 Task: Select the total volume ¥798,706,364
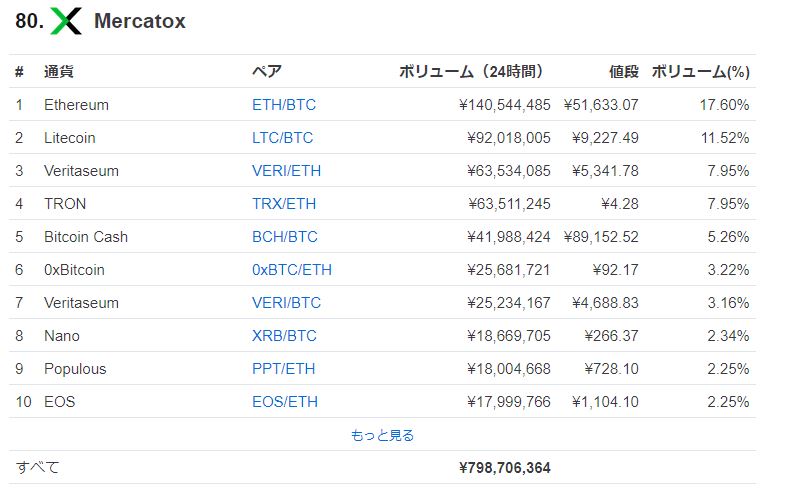click(x=504, y=467)
